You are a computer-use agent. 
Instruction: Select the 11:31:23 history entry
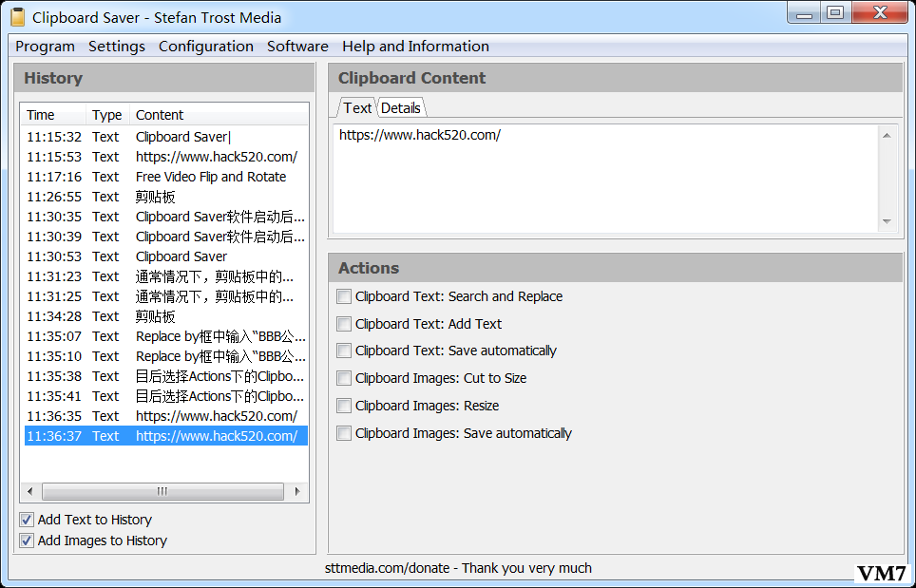pos(166,276)
